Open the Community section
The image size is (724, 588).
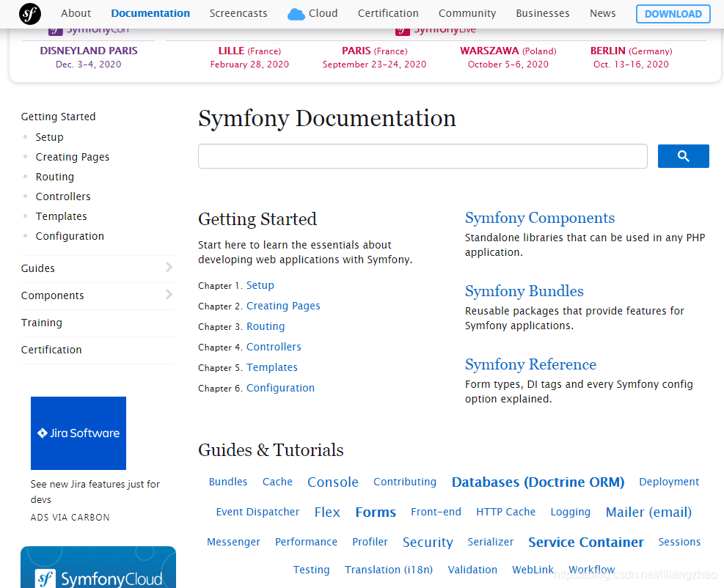(x=467, y=13)
